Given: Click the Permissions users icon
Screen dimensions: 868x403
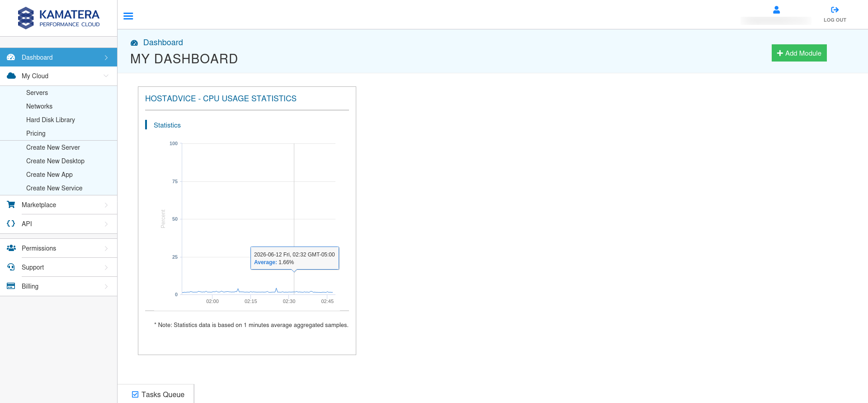Looking at the screenshot, I should (11, 248).
